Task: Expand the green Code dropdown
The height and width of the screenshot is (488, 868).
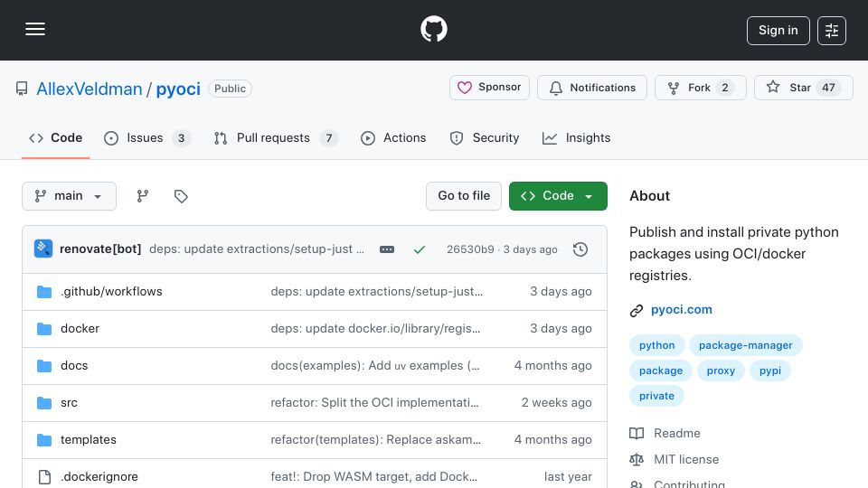Action: coord(558,196)
